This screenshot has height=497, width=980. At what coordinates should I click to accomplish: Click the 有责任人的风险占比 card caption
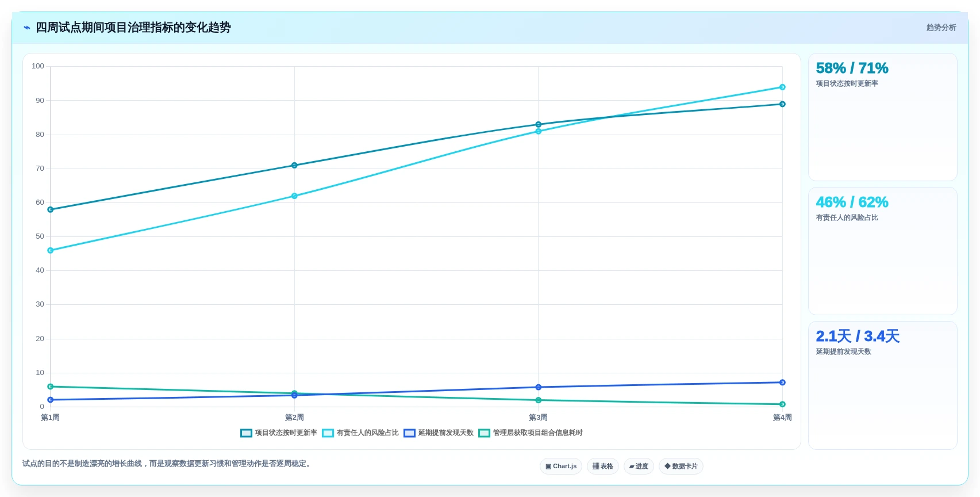(847, 218)
